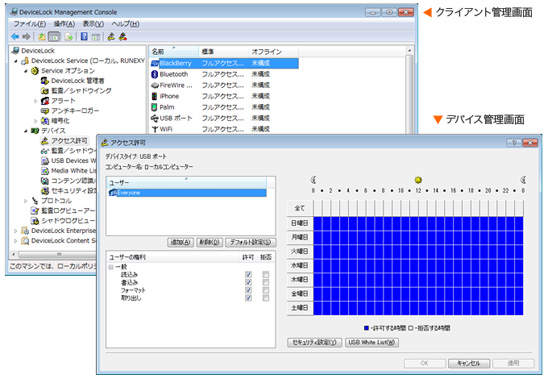Expand the DeviceLock Enterprise tree node

click(x=15, y=231)
